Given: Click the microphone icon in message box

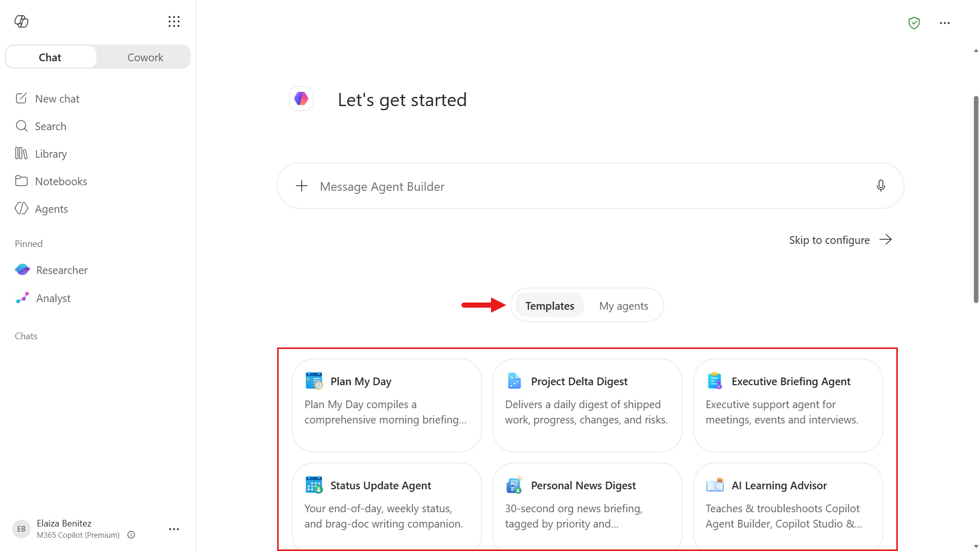Looking at the screenshot, I should (880, 186).
